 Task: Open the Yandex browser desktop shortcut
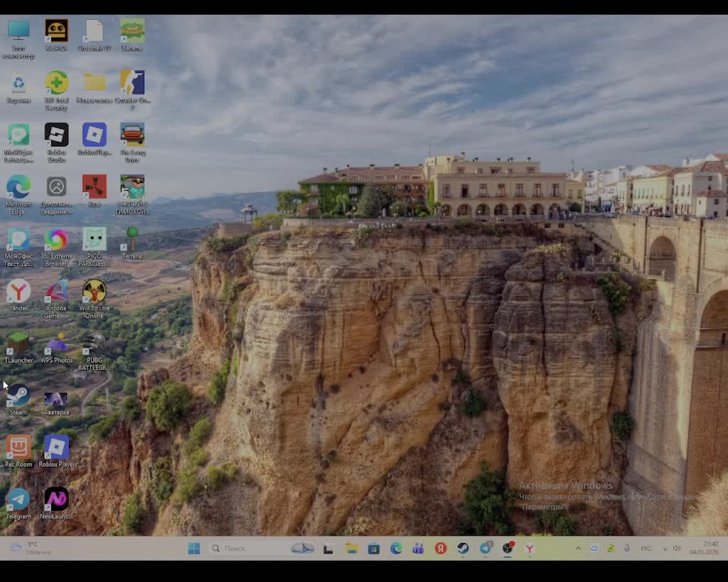click(x=18, y=295)
